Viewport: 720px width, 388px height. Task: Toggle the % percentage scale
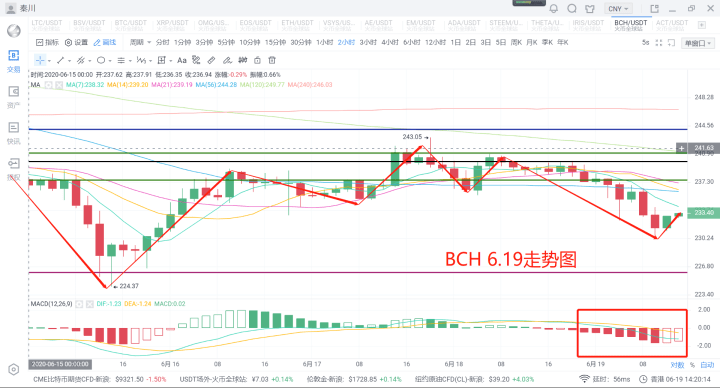pos(692,365)
